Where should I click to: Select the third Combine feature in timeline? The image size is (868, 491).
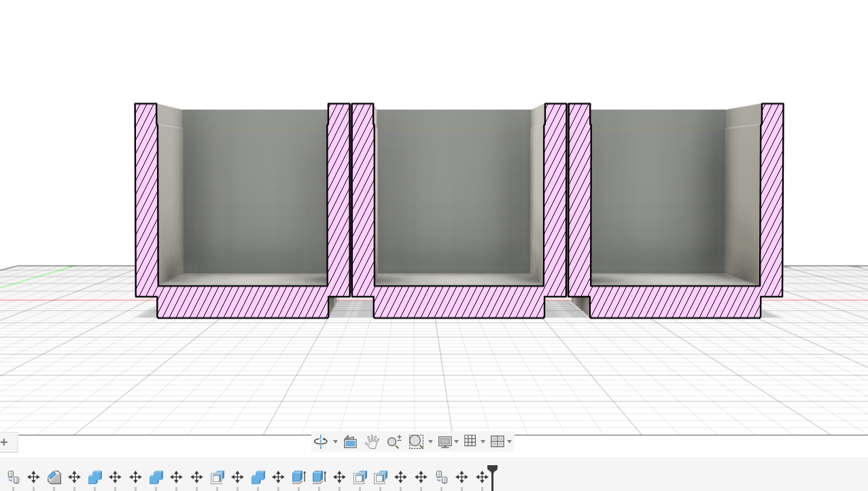coord(258,477)
